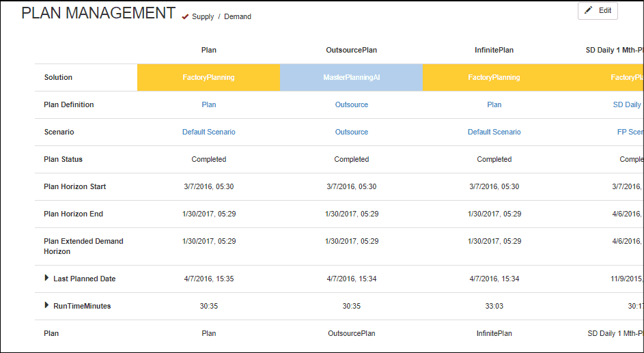Open Outsource scenario link
644x353 pixels.
click(352, 132)
